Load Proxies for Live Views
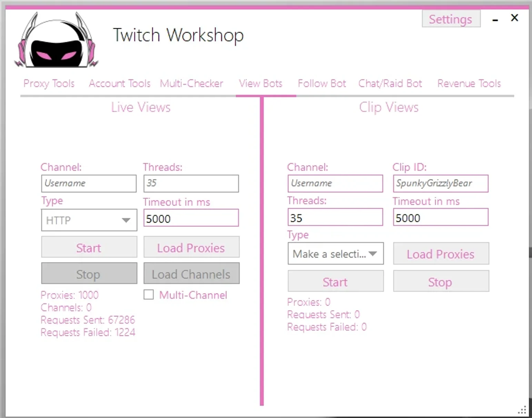Screen dimensions: 532x418 click(191, 247)
